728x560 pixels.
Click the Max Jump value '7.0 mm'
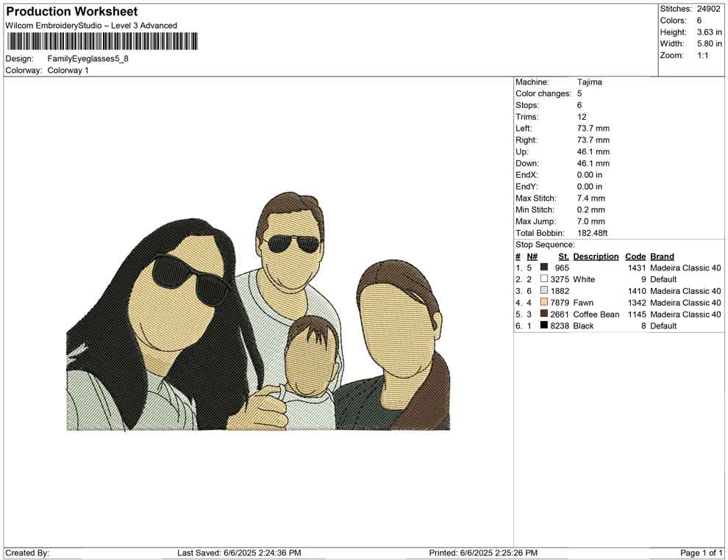[x=591, y=221]
